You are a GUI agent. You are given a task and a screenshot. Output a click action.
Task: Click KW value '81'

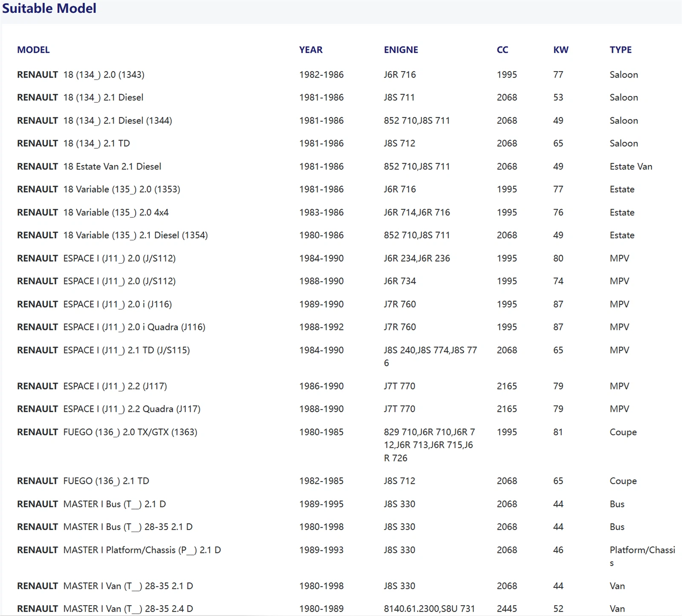tap(558, 432)
